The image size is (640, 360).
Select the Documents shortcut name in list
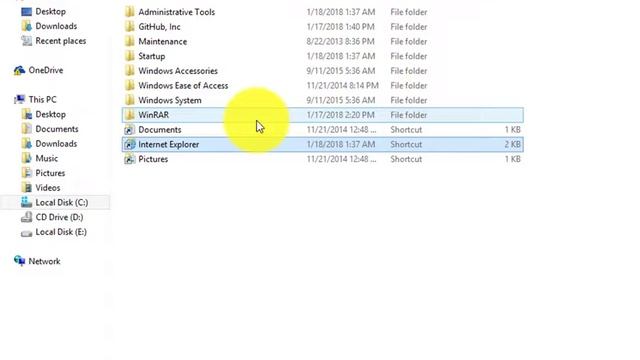pyautogui.click(x=160, y=130)
